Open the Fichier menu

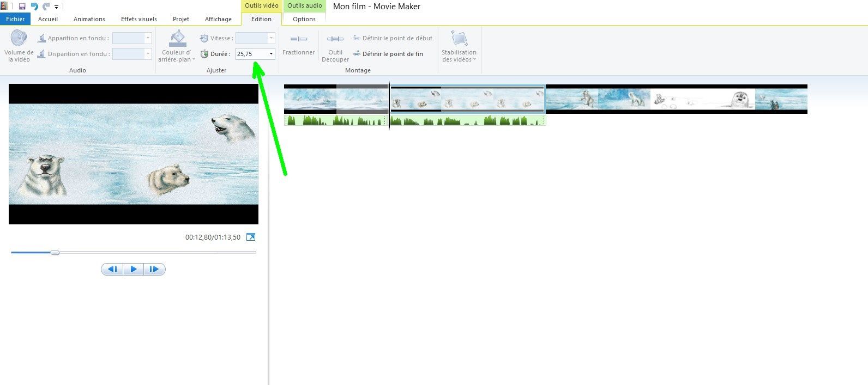15,19
